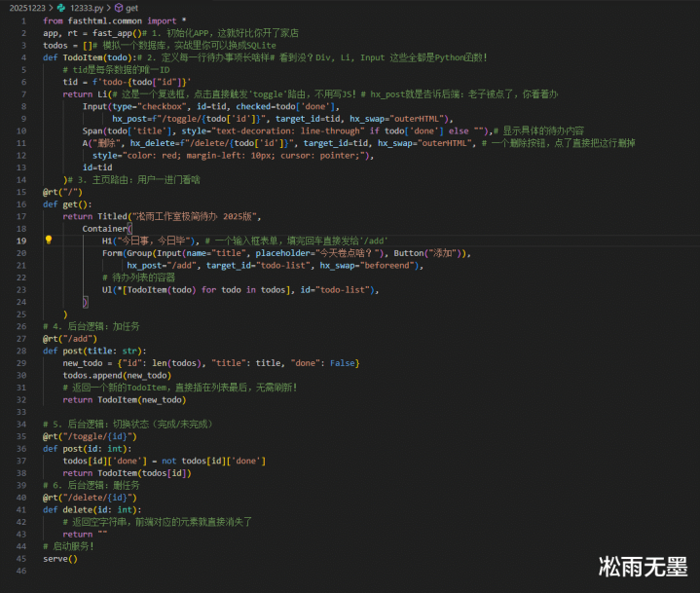The image size is (700, 593).
Task: Click the string "beforeend" on line 21
Action: pos(387,265)
